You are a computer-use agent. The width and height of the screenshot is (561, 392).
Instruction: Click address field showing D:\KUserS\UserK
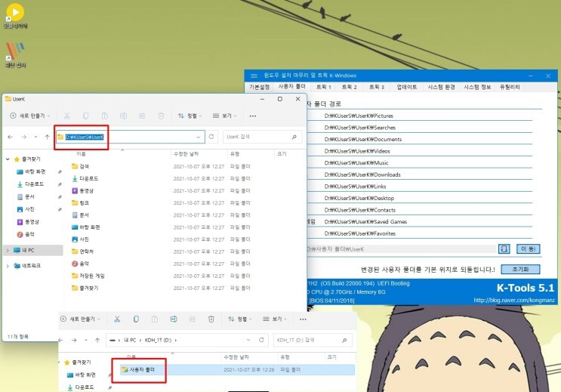click(x=131, y=137)
